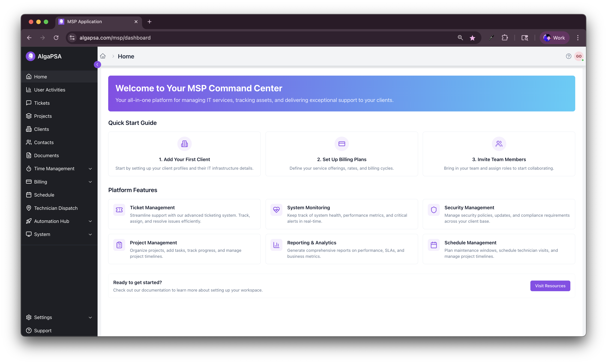
Task: Open the Work browser profile button
Action: point(554,38)
